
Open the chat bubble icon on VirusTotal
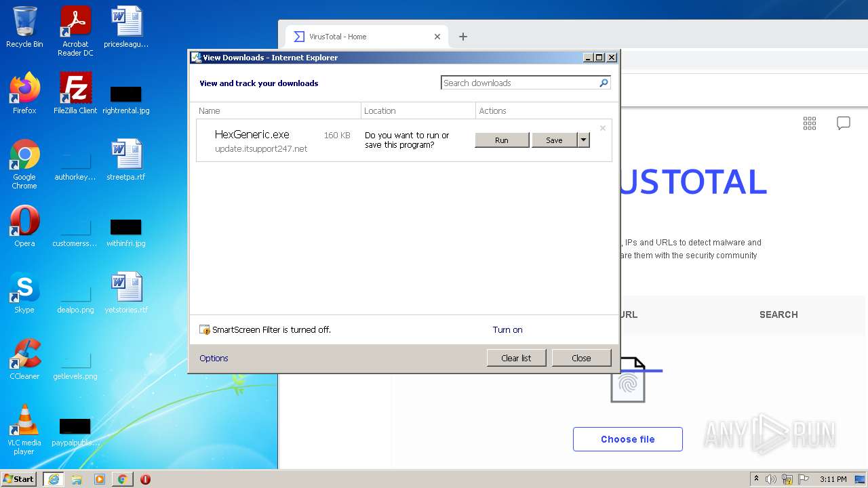point(844,123)
